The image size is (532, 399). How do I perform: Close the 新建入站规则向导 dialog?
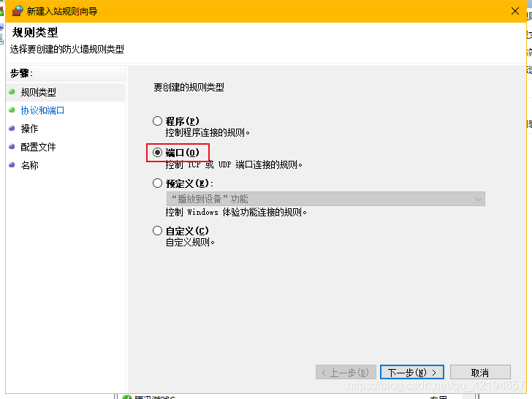[515, 11]
